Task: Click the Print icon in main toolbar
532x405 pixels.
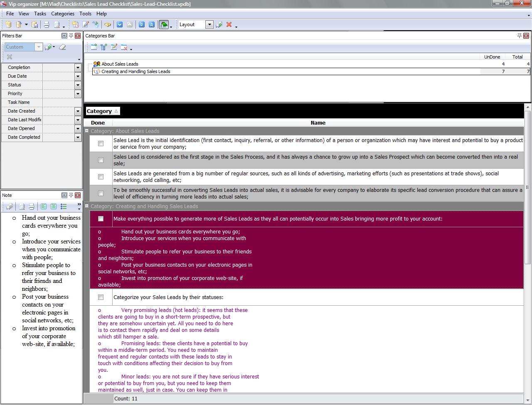Action: click(x=47, y=25)
